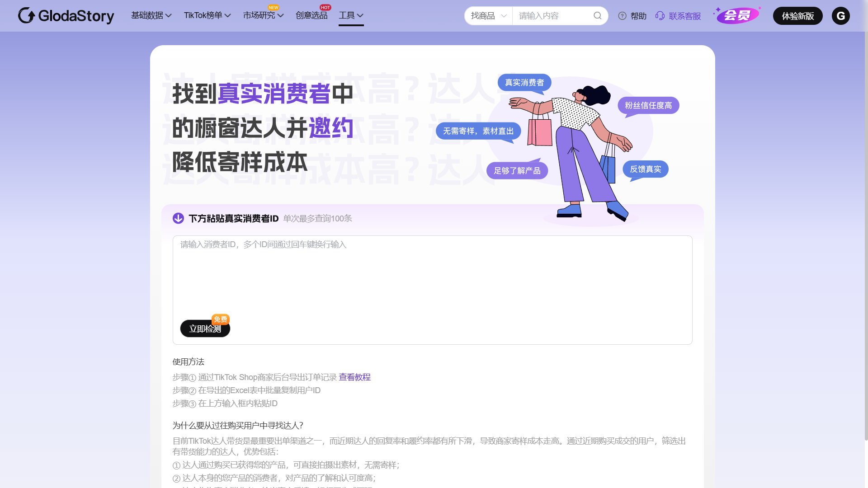Click the HOT badge on 创意选品
868x488 pixels.
[325, 7]
